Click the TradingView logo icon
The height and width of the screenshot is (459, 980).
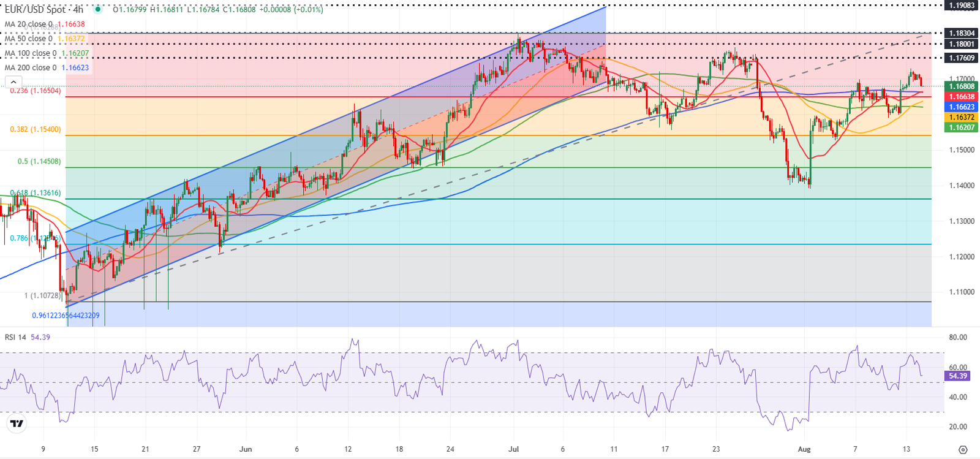pyautogui.click(x=17, y=423)
